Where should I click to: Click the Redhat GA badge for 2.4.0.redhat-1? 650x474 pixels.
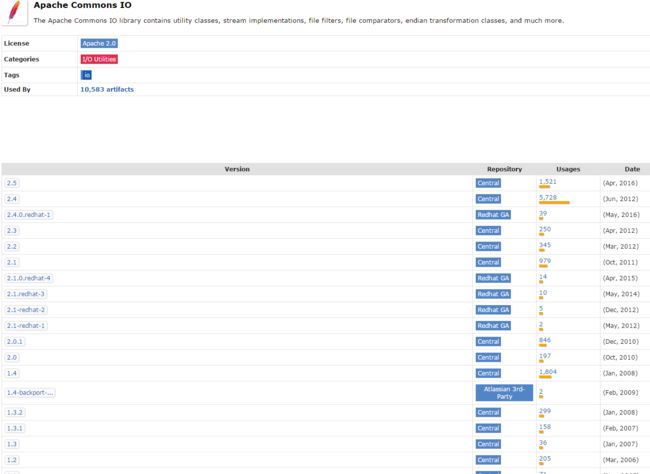493,215
